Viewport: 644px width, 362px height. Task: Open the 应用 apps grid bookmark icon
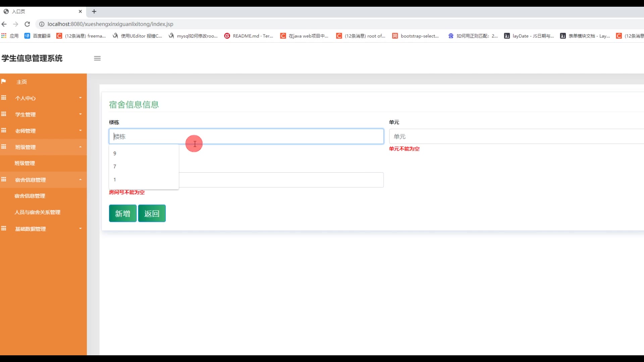pyautogui.click(x=4, y=36)
